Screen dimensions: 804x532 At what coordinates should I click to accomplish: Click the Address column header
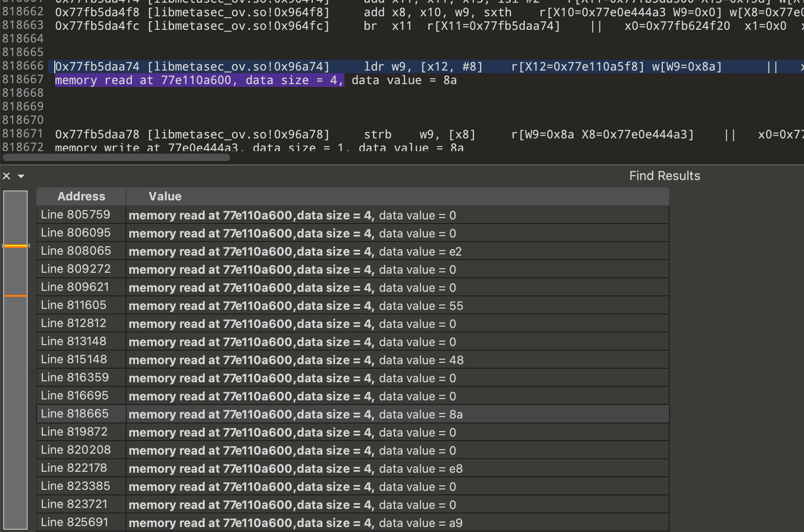click(81, 196)
